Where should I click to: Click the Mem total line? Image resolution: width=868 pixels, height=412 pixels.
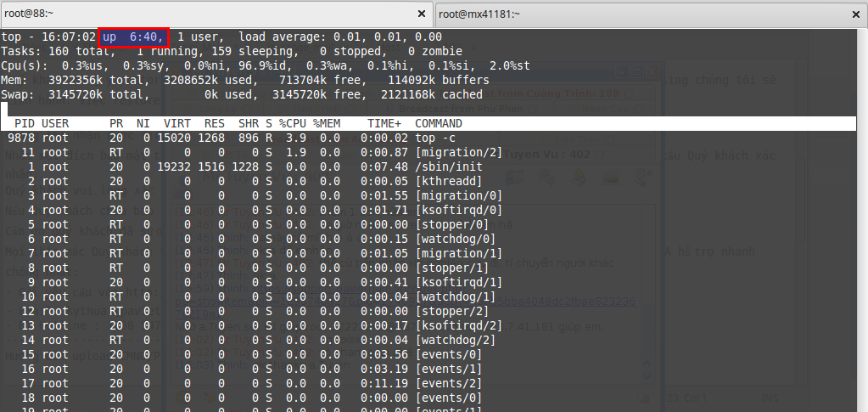[x=244, y=81]
